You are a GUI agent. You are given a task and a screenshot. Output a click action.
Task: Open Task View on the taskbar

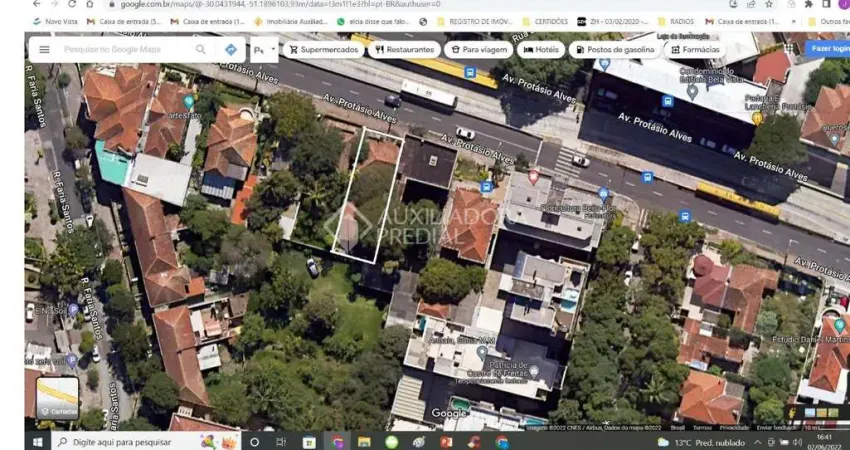pyautogui.click(x=281, y=442)
